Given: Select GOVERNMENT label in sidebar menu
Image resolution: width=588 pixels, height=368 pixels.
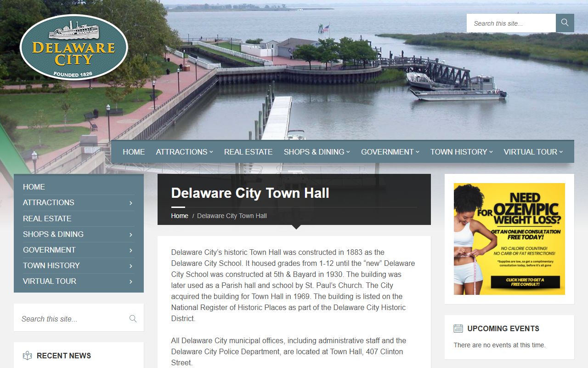Looking at the screenshot, I should point(49,250).
